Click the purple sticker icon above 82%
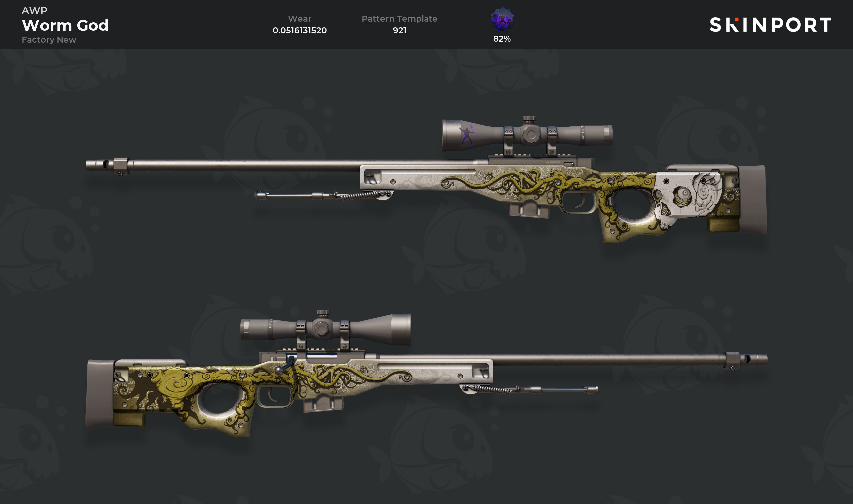The height and width of the screenshot is (504, 853). pyautogui.click(x=502, y=20)
